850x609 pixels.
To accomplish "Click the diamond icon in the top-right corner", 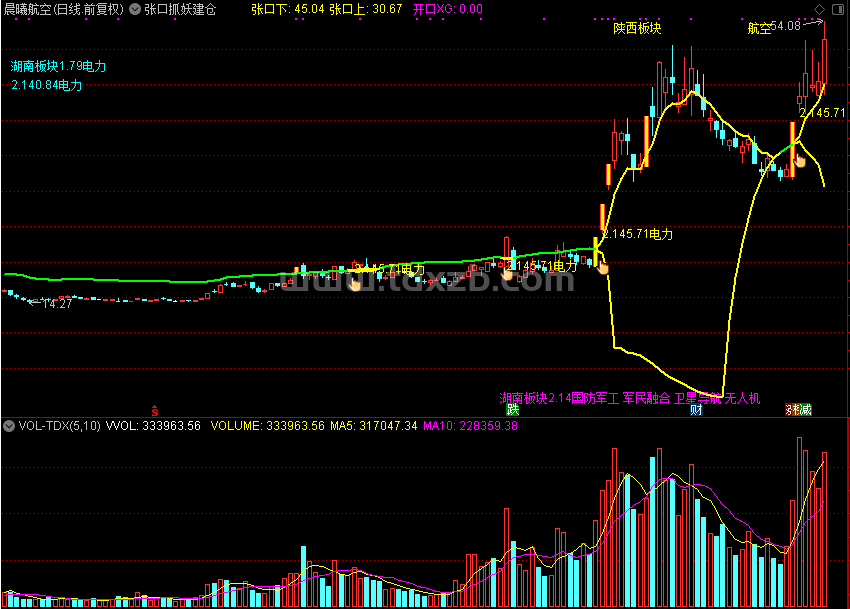I will pyautogui.click(x=819, y=9).
